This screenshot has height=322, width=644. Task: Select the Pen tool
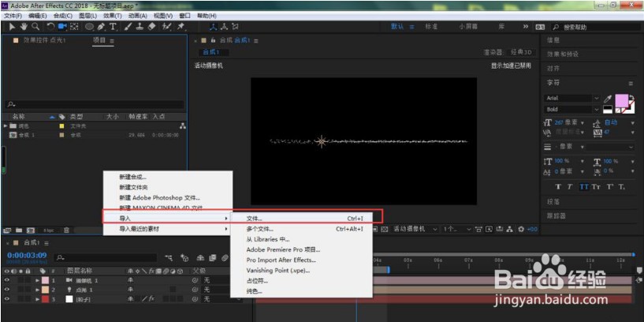101,27
